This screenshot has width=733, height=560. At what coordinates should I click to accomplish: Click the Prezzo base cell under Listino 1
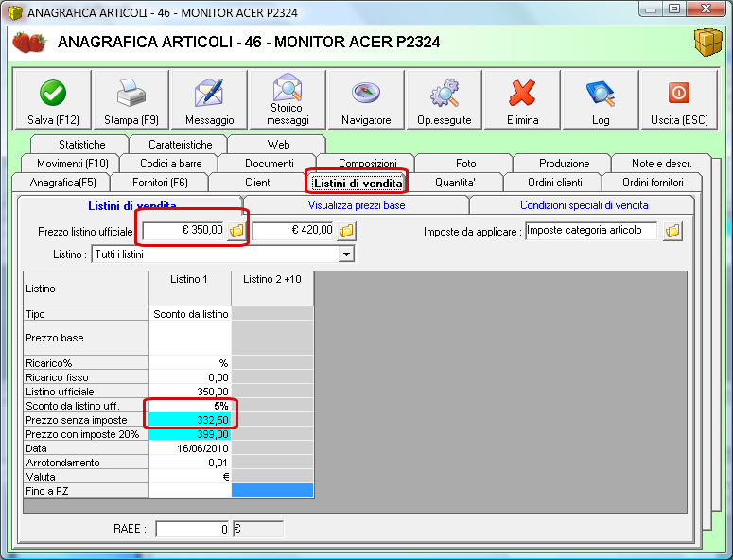tap(190, 338)
